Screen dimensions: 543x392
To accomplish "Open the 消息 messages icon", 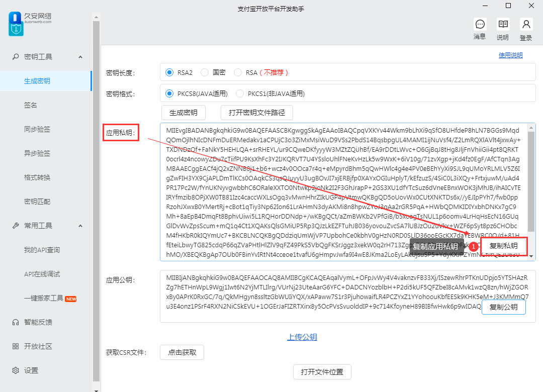I will tap(480, 24).
